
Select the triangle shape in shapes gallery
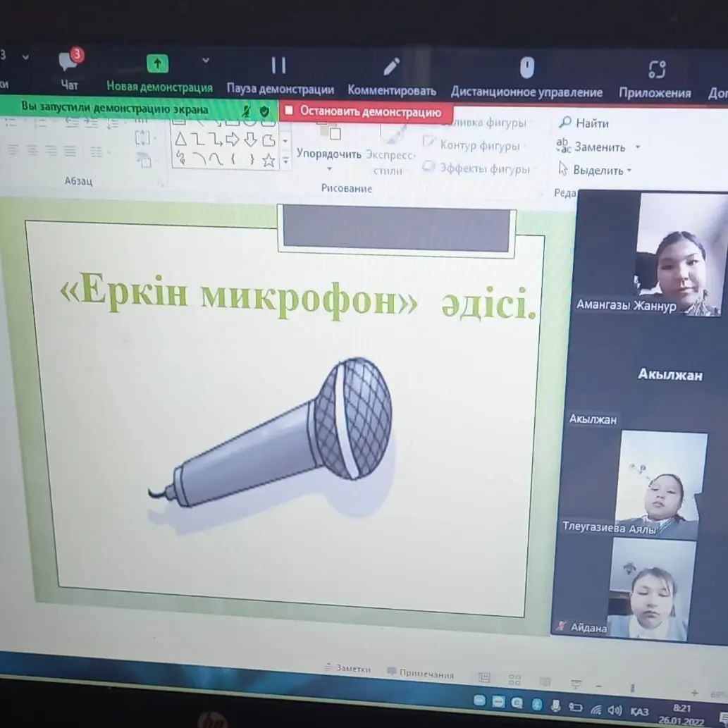tap(180, 139)
